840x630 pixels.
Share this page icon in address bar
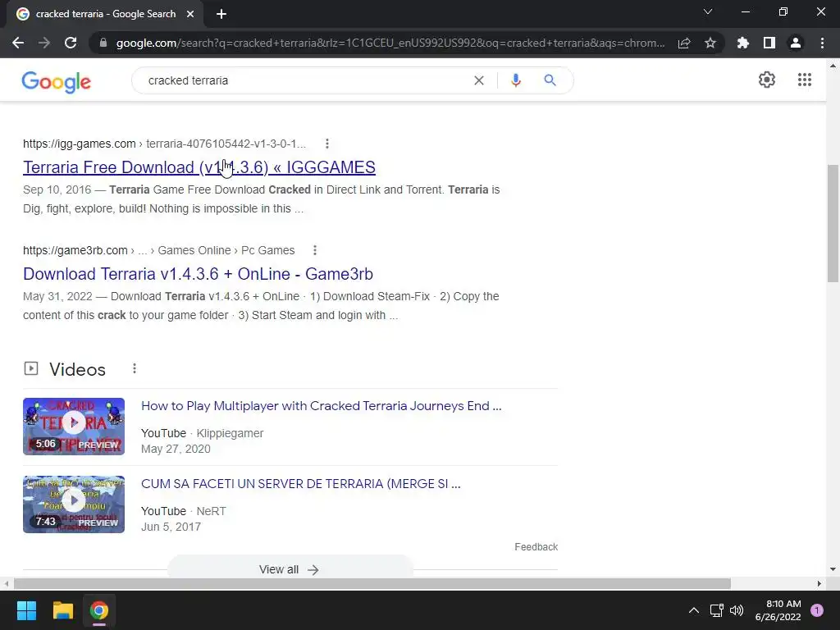pyautogui.click(x=684, y=43)
